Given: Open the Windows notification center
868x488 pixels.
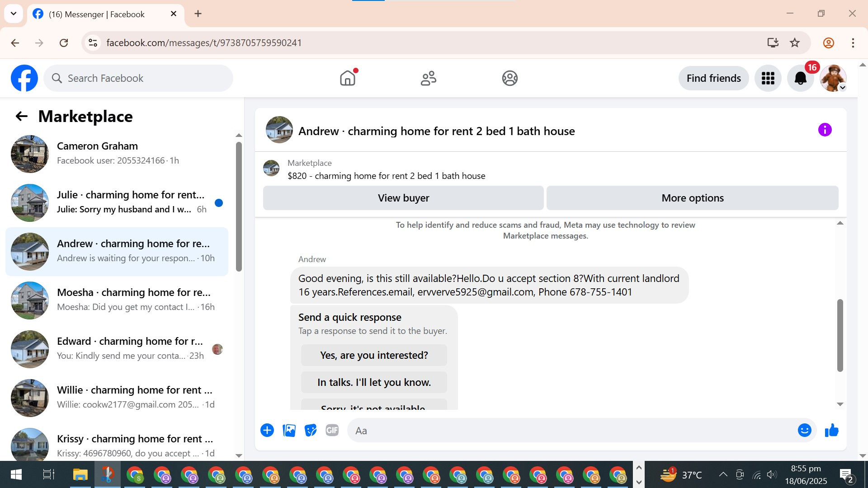Looking at the screenshot, I should tap(846, 475).
